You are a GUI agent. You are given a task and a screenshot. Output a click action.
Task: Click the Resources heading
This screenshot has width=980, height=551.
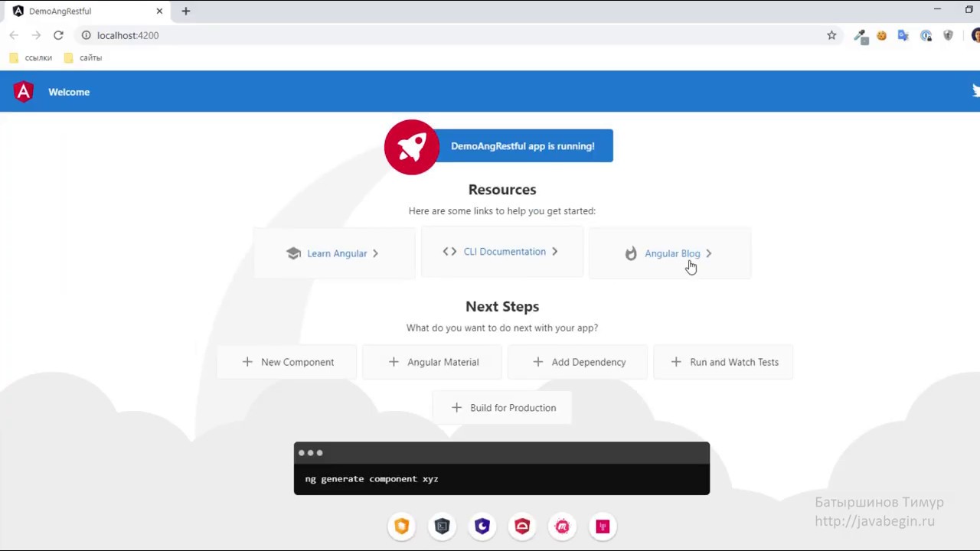502,190
